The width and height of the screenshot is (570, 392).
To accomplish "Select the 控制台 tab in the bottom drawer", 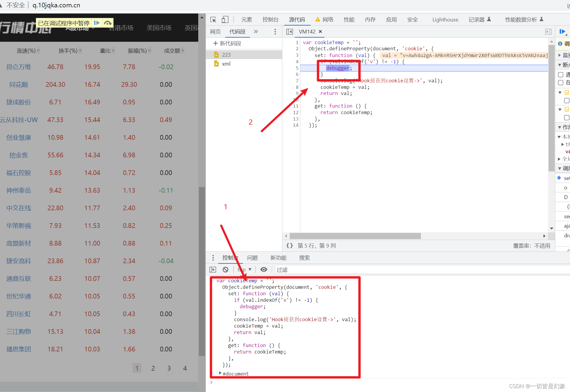I will click(x=230, y=258).
